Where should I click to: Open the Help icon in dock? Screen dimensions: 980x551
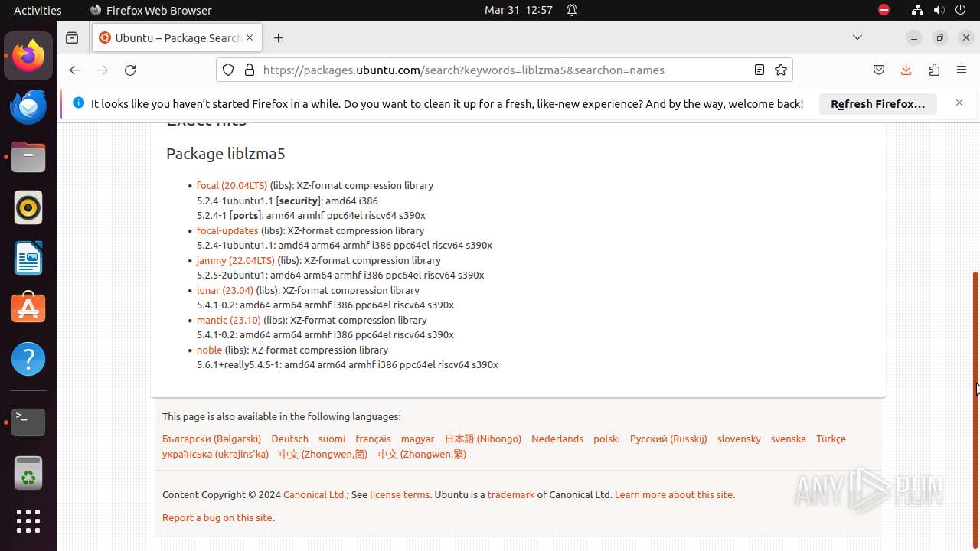(28, 359)
